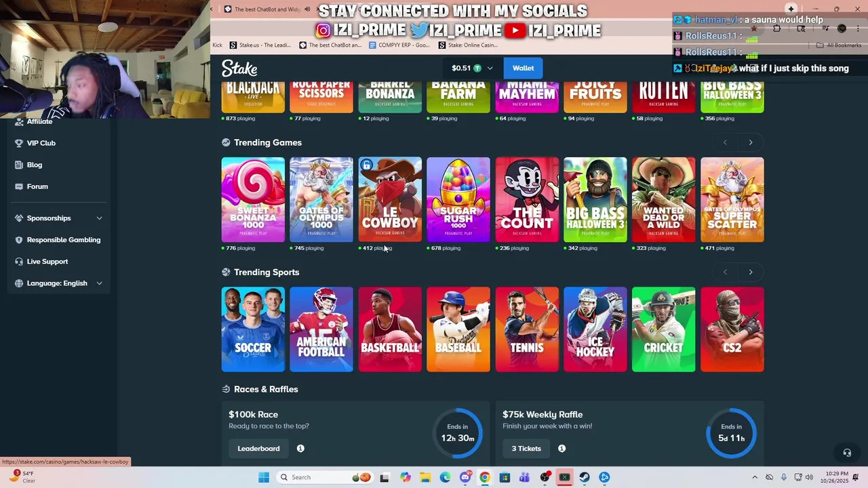Click the VIP Club trophy icon
The height and width of the screenshot is (488, 868).
pos(19,143)
